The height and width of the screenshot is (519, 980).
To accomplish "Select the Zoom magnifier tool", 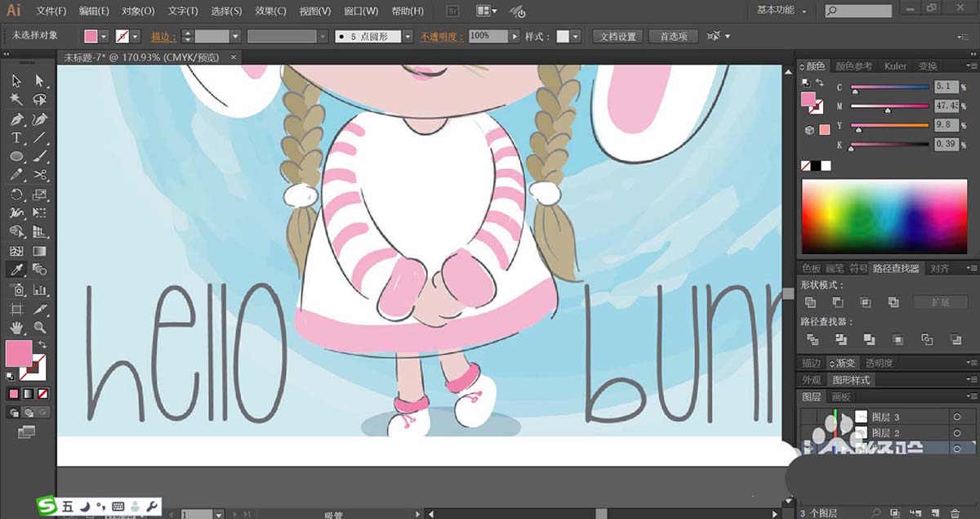I will click(40, 328).
